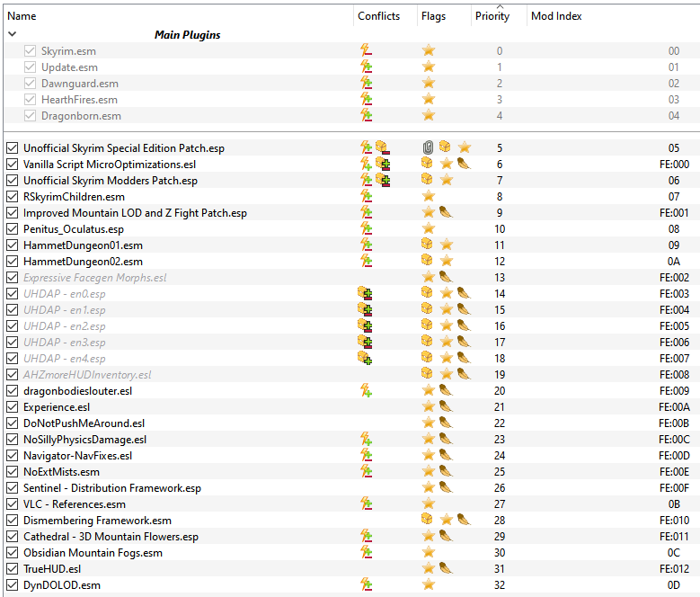This screenshot has height=597, width=700.
Task: Uncheck the DynDOLOD.esm plugin
Action: tap(13, 585)
